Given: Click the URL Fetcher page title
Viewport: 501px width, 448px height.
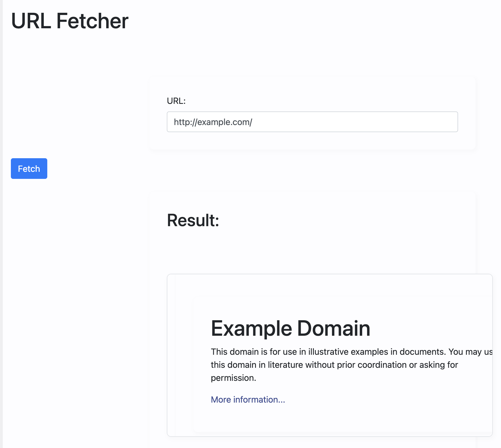Looking at the screenshot, I should click(x=70, y=21).
